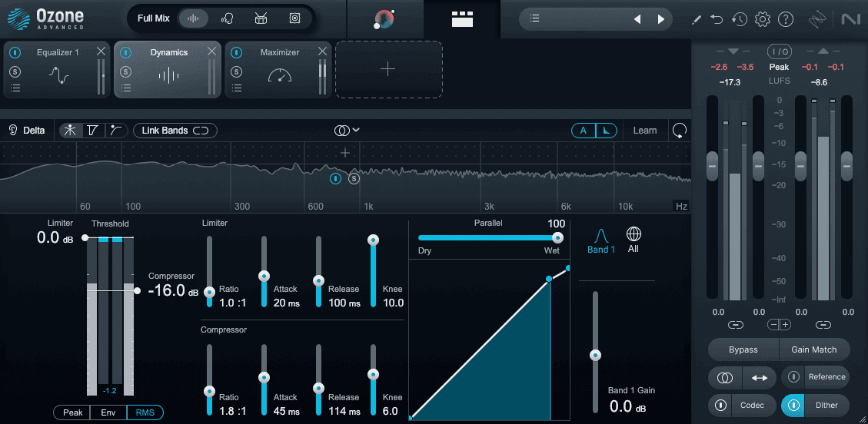Open the settings gear icon
The width and height of the screenshot is (868, 424).
762,19
